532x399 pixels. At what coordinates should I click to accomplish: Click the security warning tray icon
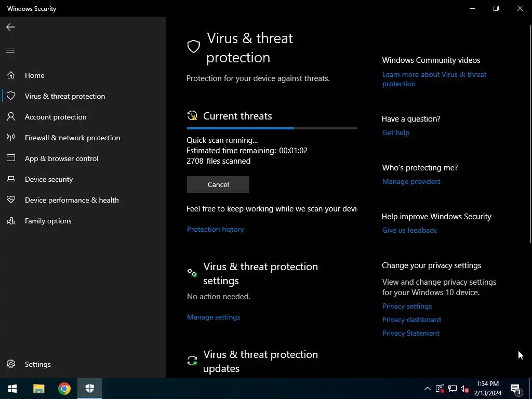pyautogui.click(x=440, y=389)
